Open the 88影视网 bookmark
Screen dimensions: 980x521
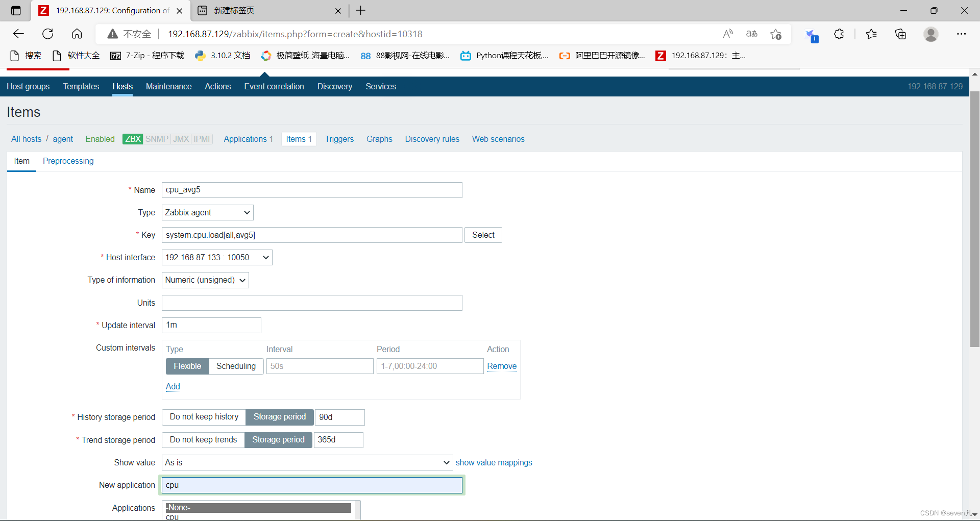(405, 56)
